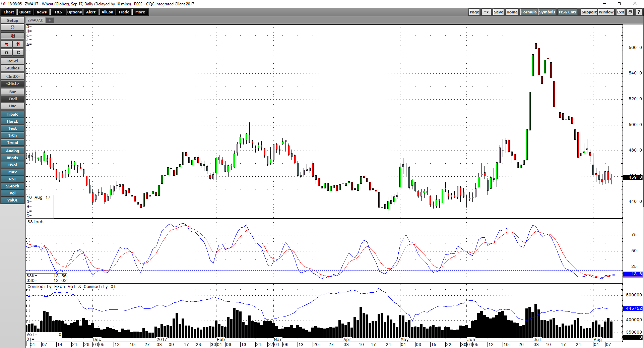Viewport: 644px width, 348px height.
Task: Open the News menu
Action: (42, 12)
